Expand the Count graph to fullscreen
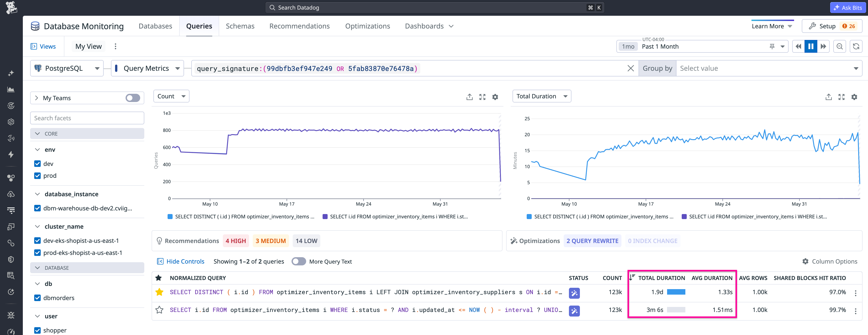868x335 pixels. 482,97
